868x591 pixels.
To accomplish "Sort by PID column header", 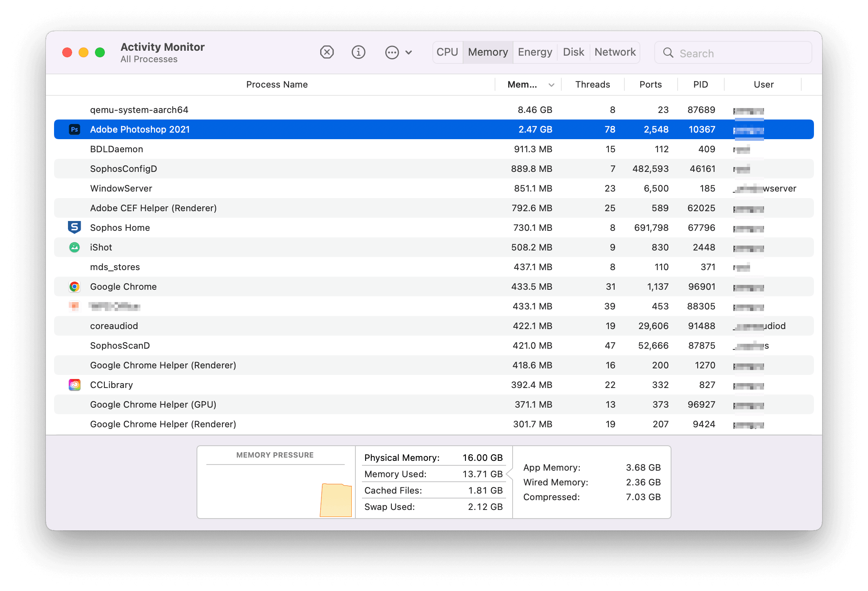I will [x=701, y=85].
